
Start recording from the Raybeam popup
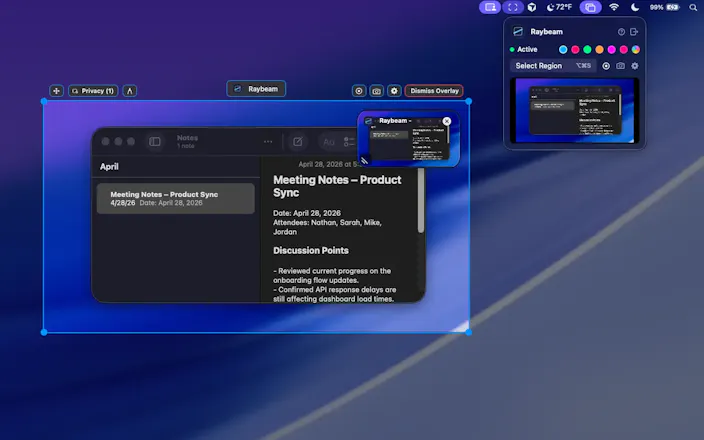pyautogui.click(x=606, y=66)
